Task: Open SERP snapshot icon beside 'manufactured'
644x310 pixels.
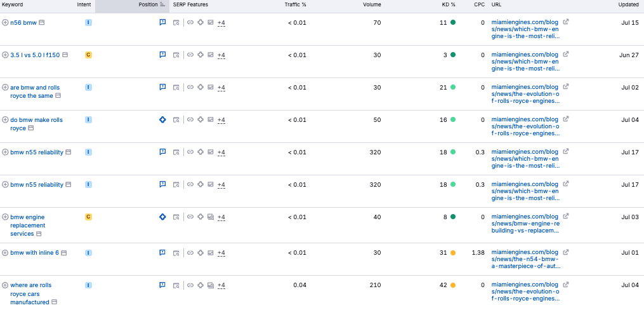Action: pyautogui.click(x=54, y=302)
